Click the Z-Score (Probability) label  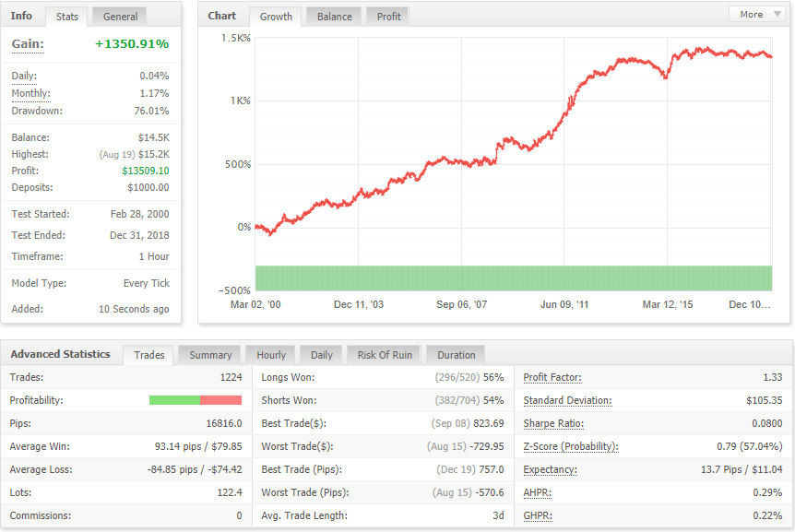tap(570, 446)
